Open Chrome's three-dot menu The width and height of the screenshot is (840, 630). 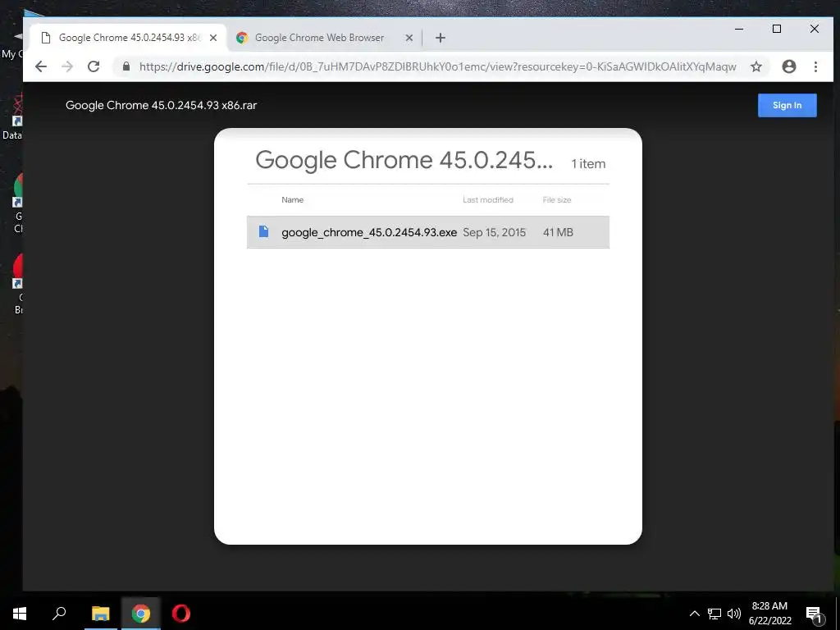click(x=815, y=66)
